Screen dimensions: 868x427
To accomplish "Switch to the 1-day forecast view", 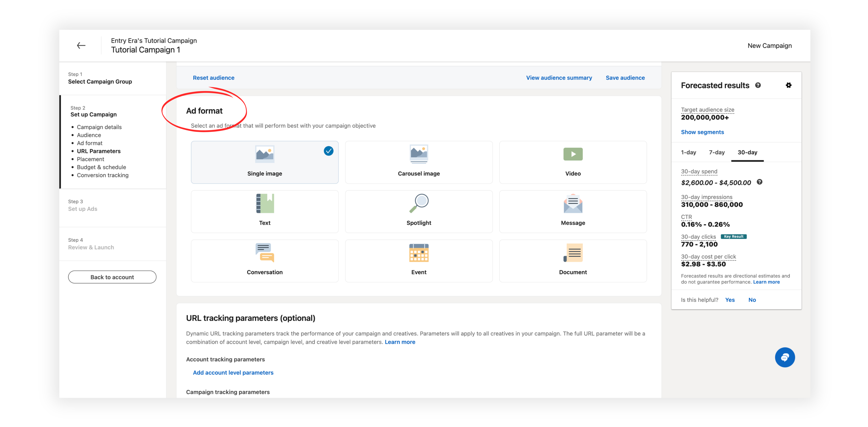I will pos(688,152).
